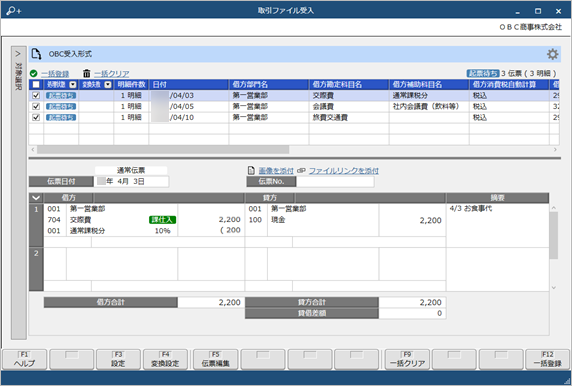
Task: Click the right arrow of horizontal scrollbar
Action: [555, 150]
